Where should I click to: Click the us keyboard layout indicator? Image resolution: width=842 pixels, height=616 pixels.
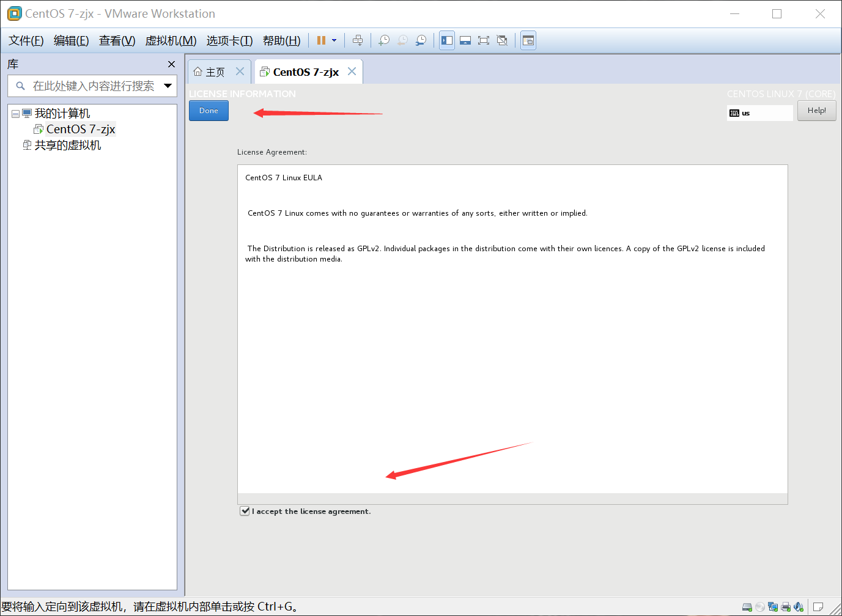tap(759, 113)
